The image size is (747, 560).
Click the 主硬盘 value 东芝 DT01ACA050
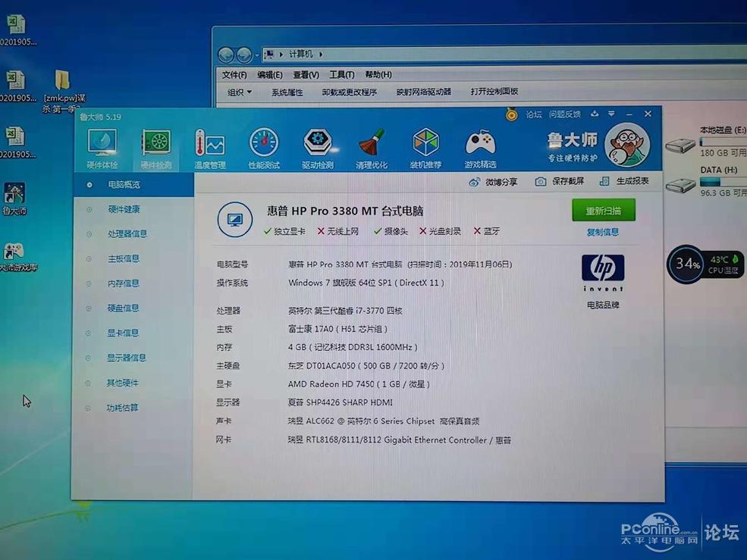pyautogui.click(x=366, y=366)
